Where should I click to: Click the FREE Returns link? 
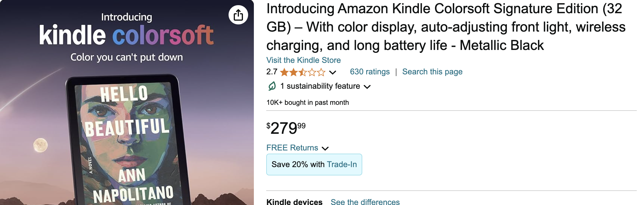click(292, 148)
